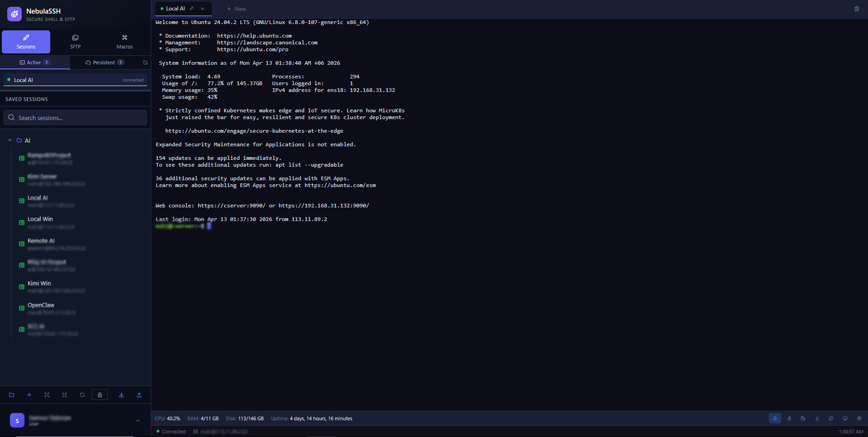868x437 pixels.
Task: Click the trash icon in tab bar
Action: click(x=857, y=9)
